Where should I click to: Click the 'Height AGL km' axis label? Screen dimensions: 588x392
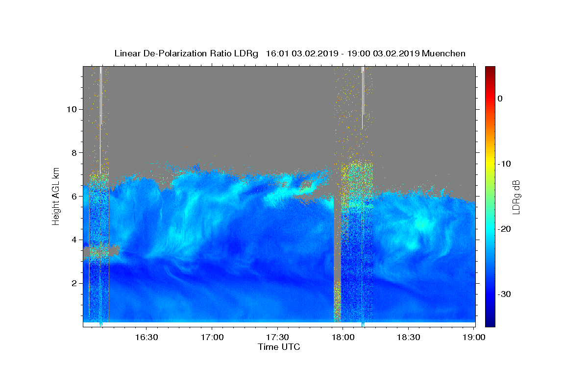56,196
